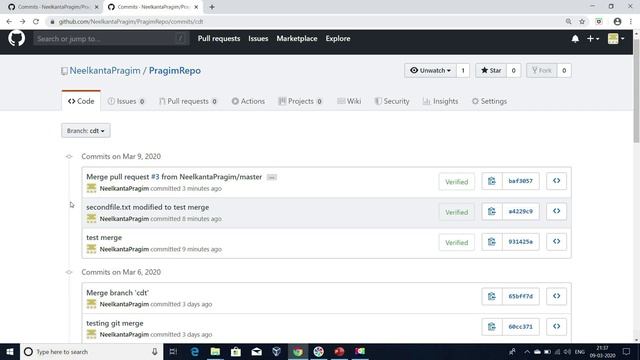Open Explore in top navigation
Viewport: 640px width, 360px height.
[338, 38]
